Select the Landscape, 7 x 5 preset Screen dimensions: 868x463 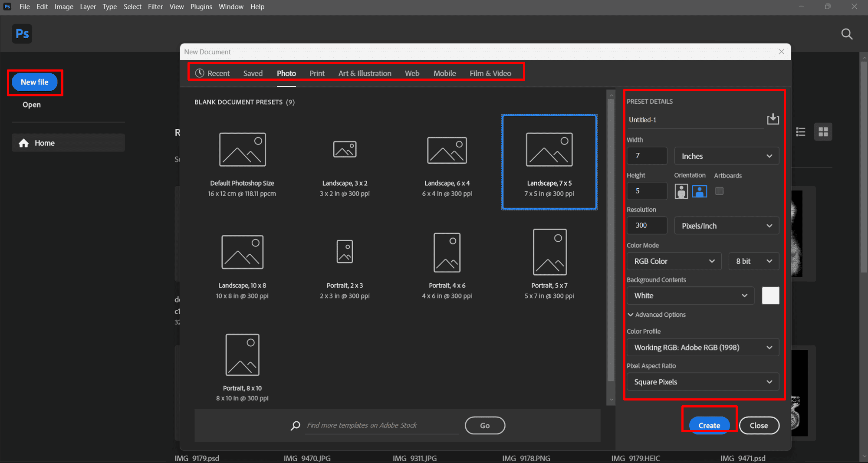549,162
